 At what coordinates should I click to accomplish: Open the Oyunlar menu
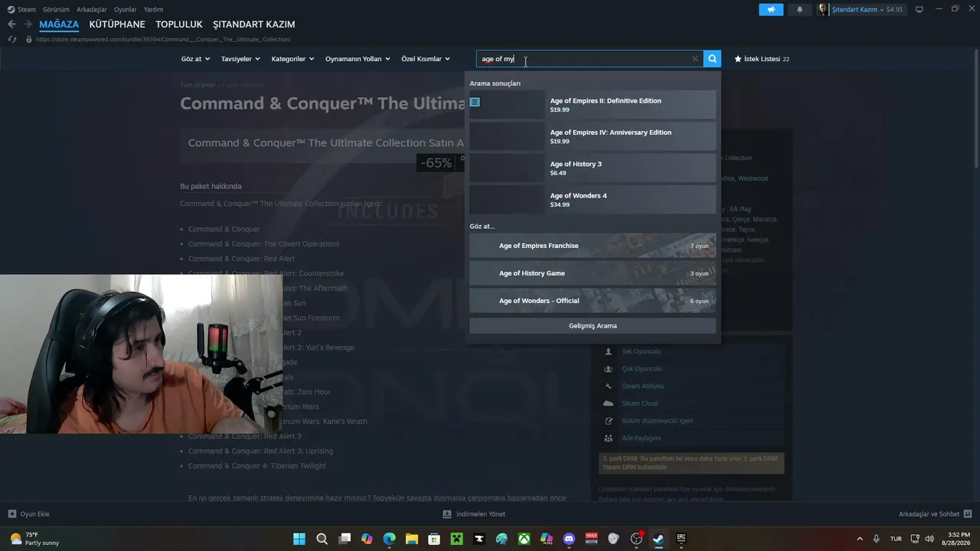(x=126, y=9)
